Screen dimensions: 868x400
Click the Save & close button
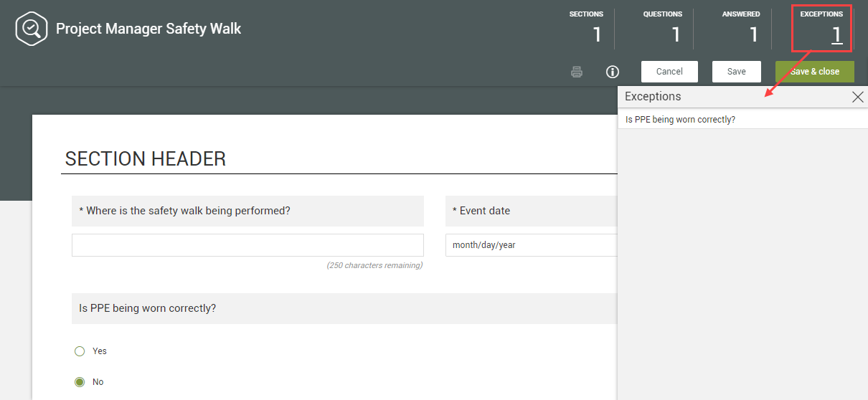(814, 72)
